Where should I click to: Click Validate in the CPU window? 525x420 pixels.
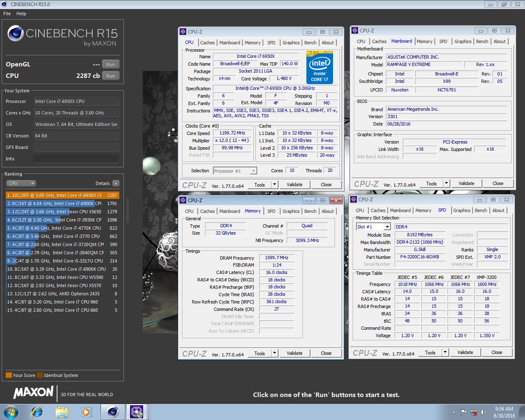tap(294, 185)
